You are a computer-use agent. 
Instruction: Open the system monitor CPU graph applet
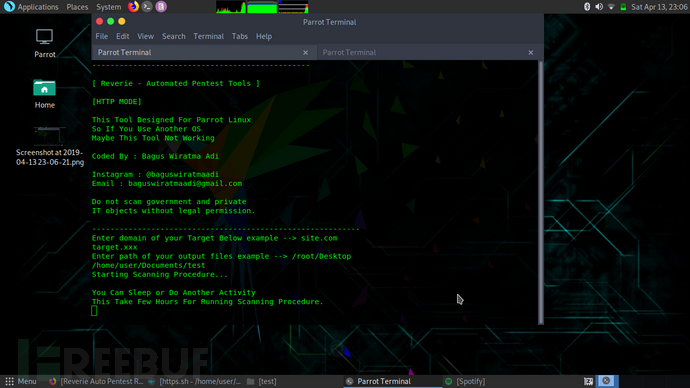point(231,7)
